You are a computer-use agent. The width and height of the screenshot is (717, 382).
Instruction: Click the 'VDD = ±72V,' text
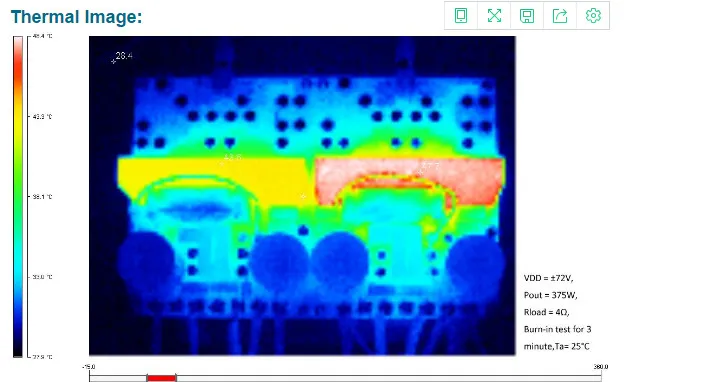[x=548, y=278]
